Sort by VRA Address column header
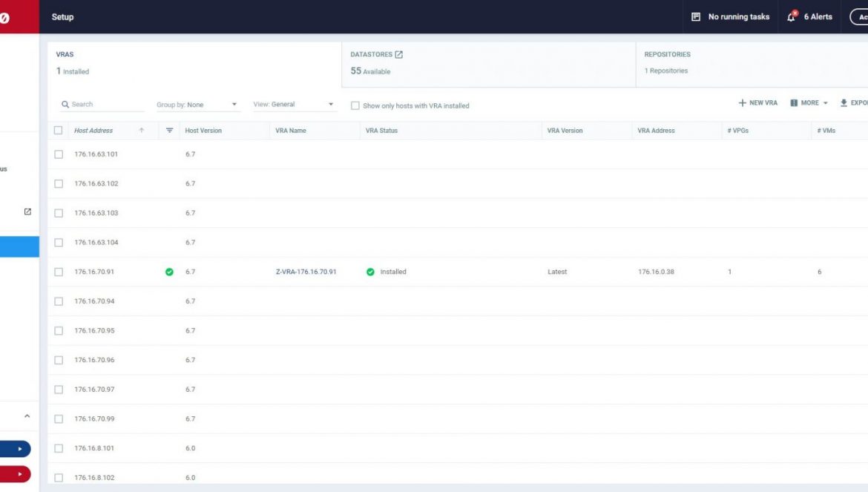The image size is (868, 492). click(656, 131)
